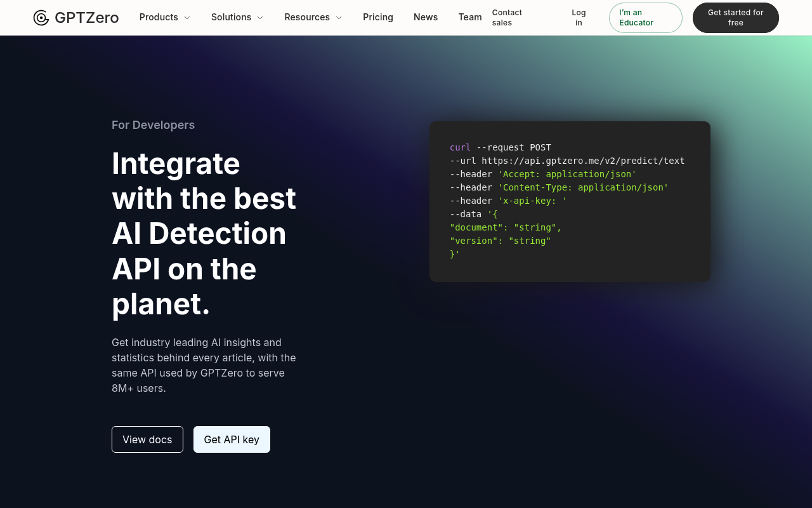Click the 8M+ users description paragraph
Image resolution: width=812 pixels, height=508 pixels.
[204, 365]
